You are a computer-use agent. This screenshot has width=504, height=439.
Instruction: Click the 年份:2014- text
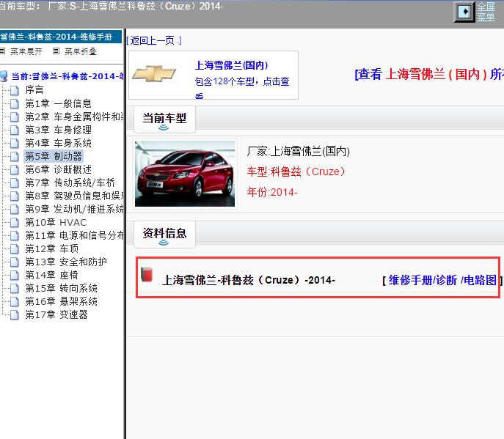(x=272, y=192)
